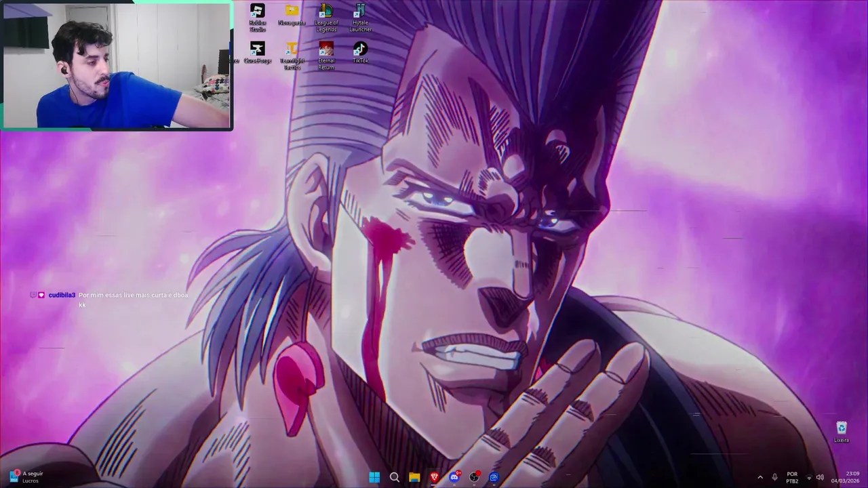Open the TikTok desktop shortcut
This screenshot has width=868, height=488.
point(361,52)
